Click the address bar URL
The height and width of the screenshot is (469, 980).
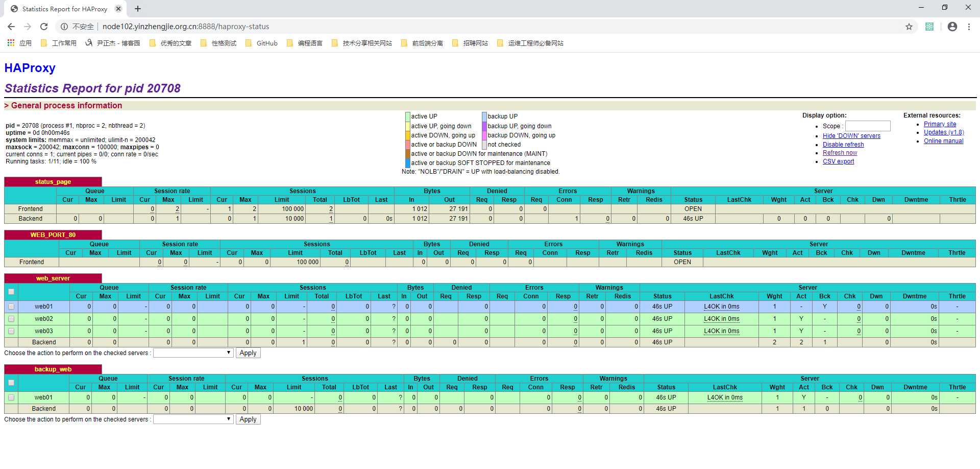point(186,27)
